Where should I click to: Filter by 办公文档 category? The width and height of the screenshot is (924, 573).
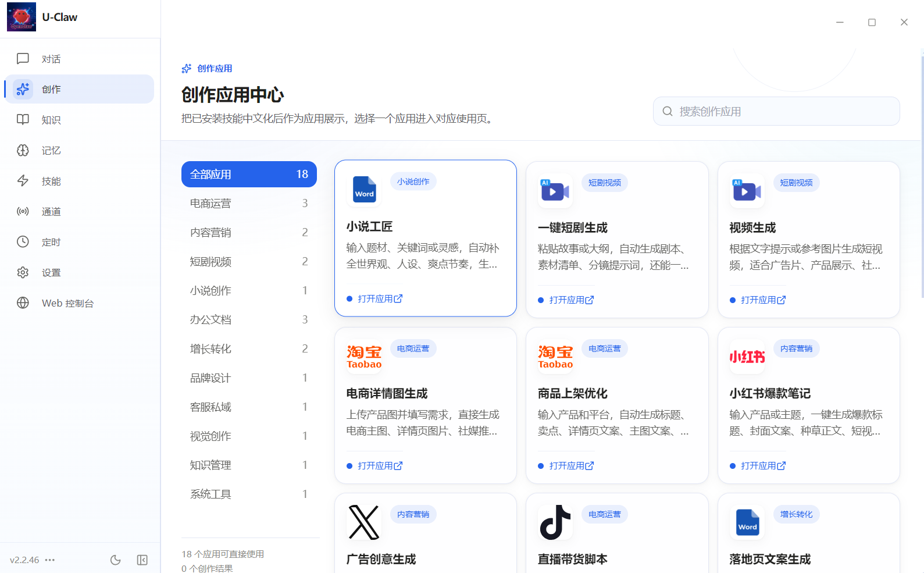coord(249,319)
